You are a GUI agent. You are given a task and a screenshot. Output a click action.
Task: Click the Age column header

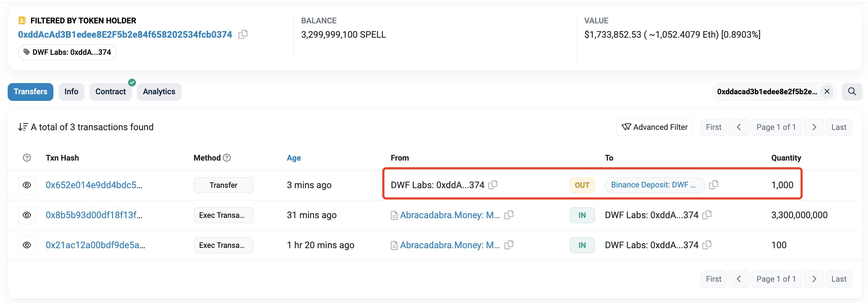294,158
